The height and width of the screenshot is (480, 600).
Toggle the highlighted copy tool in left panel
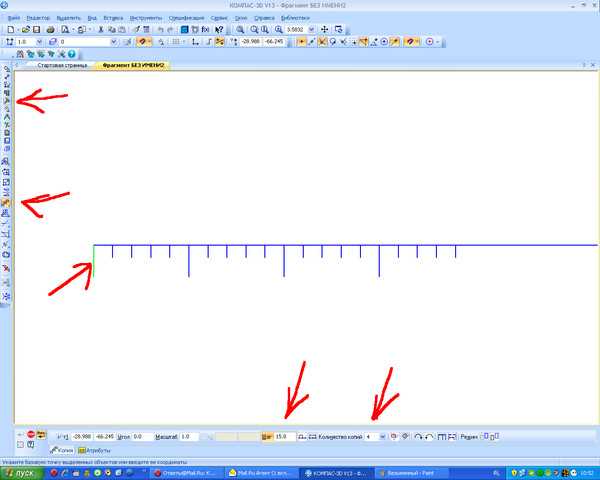6,203
